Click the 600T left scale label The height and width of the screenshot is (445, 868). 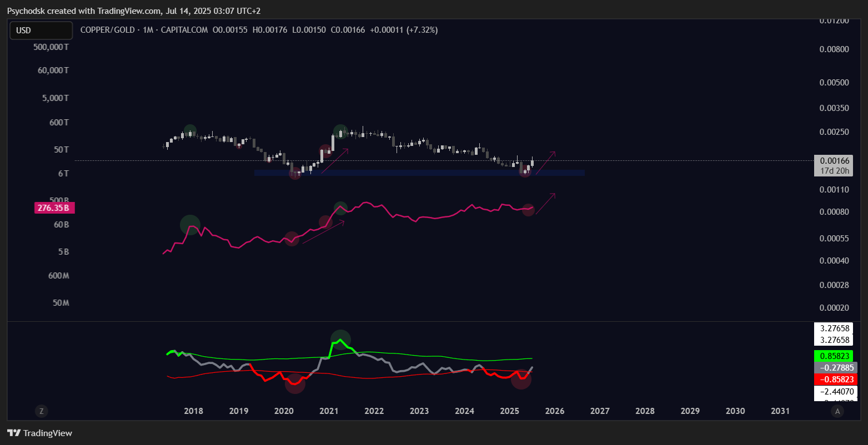click(59, 122)
